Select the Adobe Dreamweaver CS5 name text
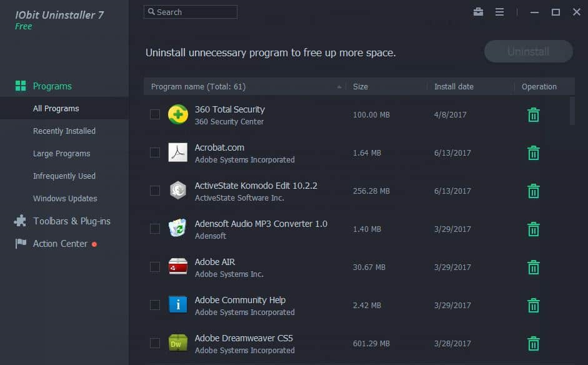 click(x=243, y=338)
